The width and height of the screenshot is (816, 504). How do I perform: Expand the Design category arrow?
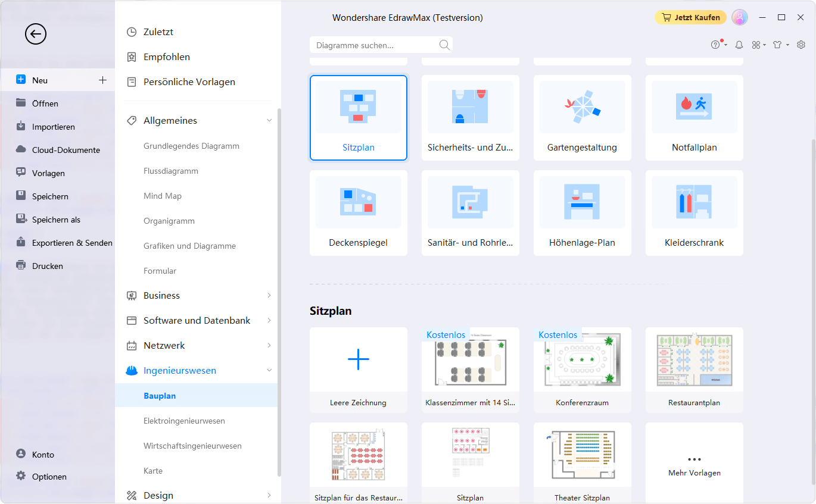click(269, 495)
